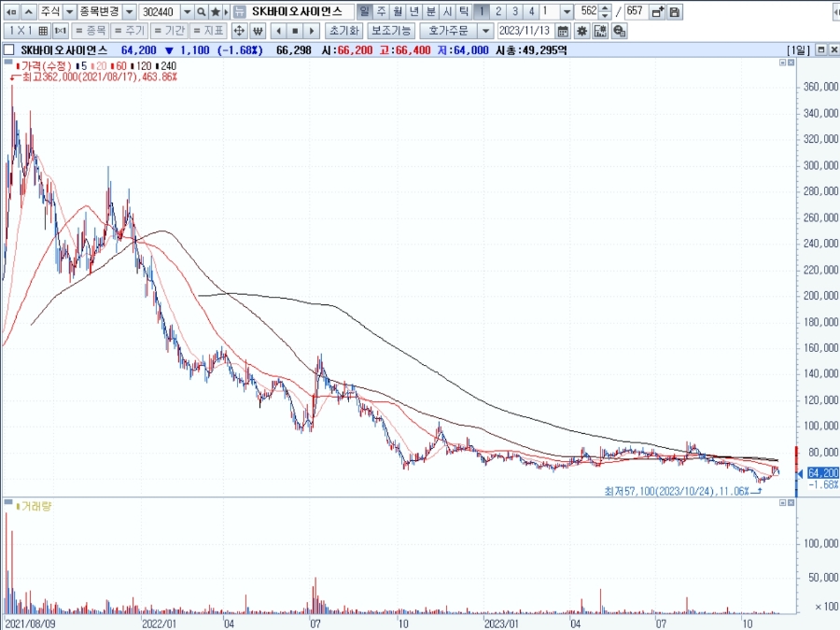
Task: Click the date field showing 2023/11/13
Action: click(526, 31)
